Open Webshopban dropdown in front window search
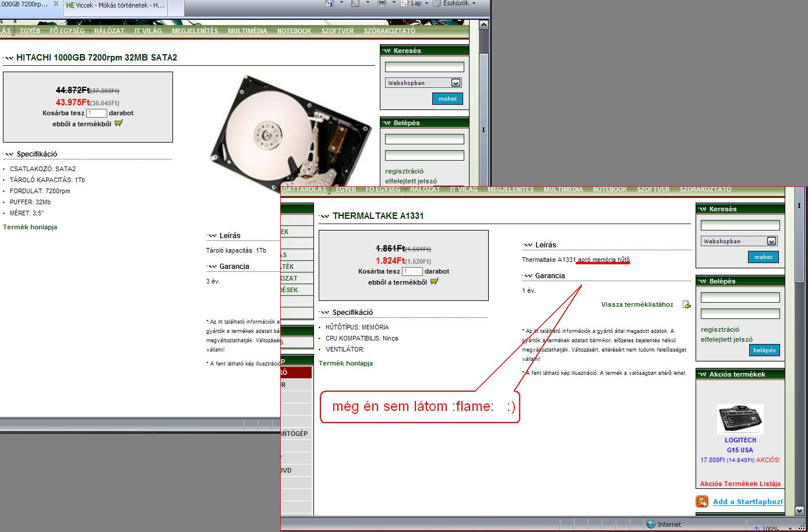The height and width of the screenshot is (532, 808). 772,241
